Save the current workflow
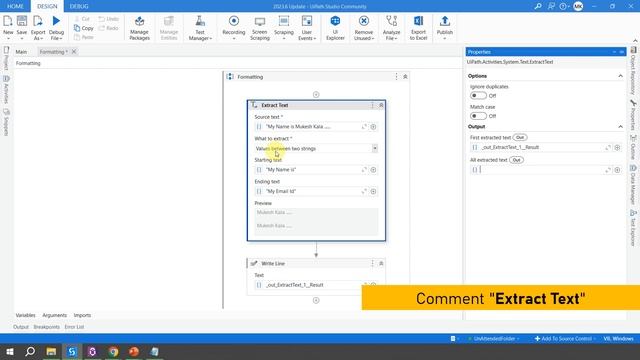 (22, 27)
